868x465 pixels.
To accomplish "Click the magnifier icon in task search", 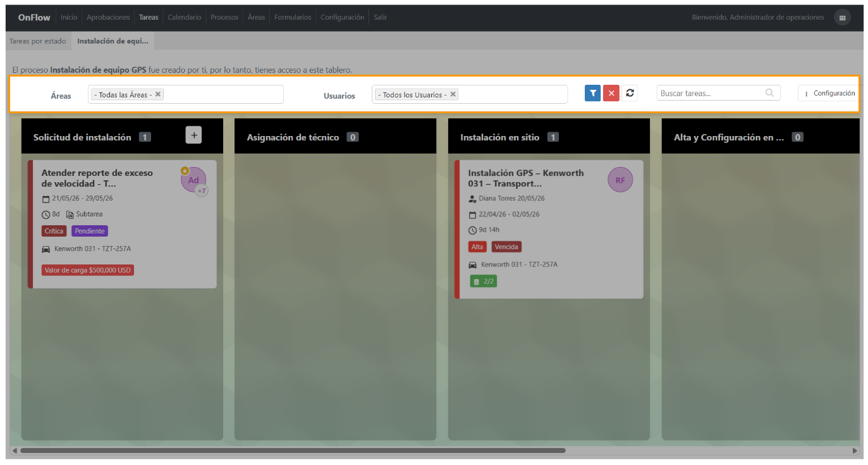I will (769, 93).
